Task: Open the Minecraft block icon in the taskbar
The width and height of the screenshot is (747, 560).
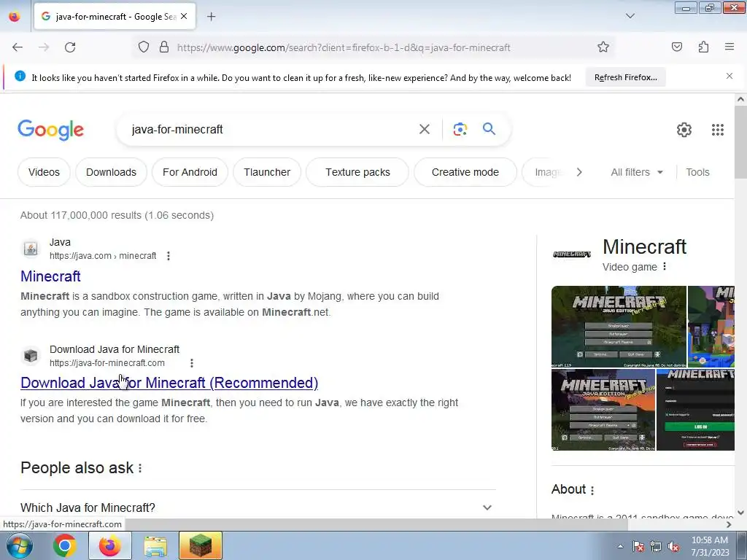Action: tap(201, 545)
